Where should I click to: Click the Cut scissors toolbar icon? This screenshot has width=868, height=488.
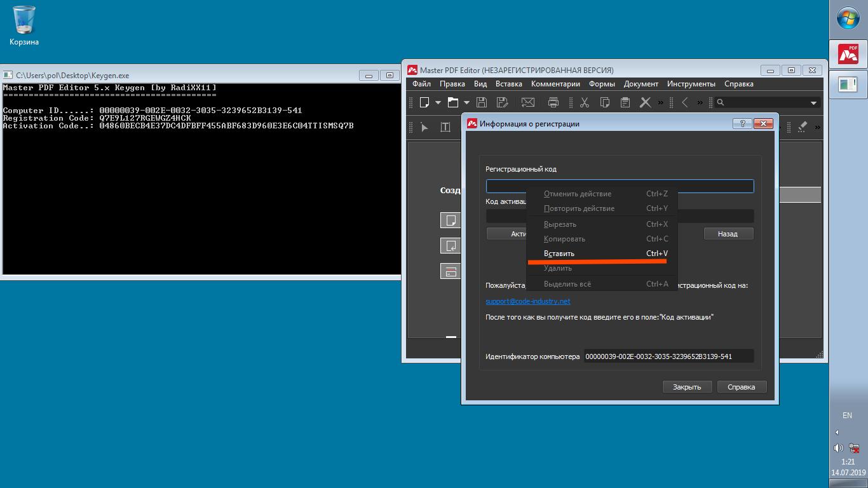585,102
